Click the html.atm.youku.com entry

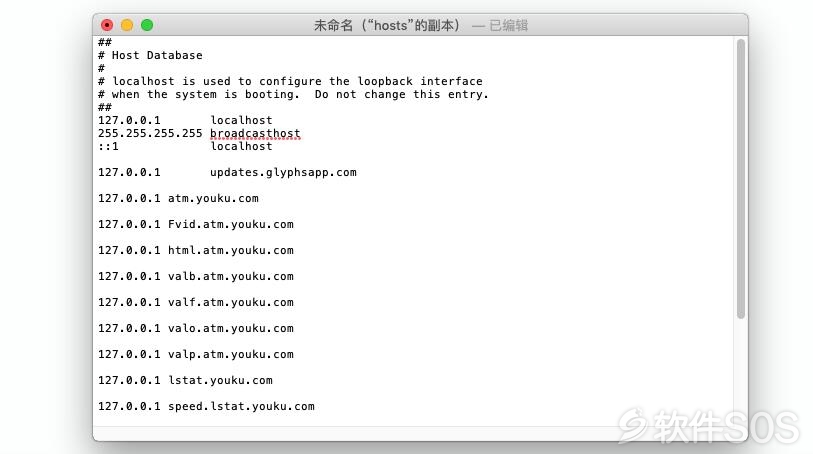231,250
